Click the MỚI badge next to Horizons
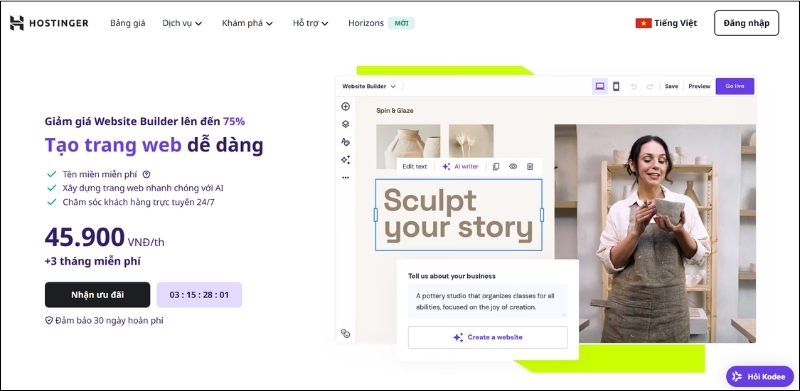 402,23
